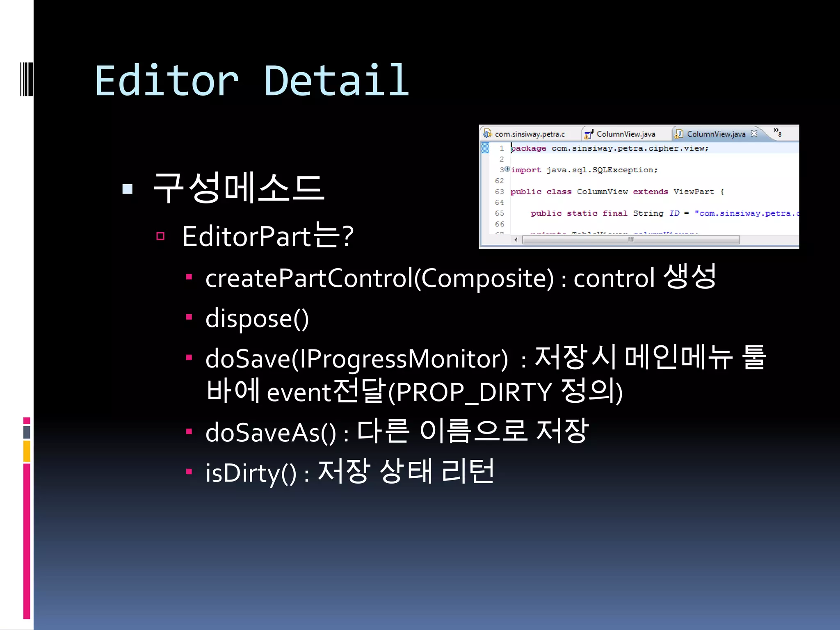Expand the folded import block at line 3
840x630 pixels.
pos(507,169)
